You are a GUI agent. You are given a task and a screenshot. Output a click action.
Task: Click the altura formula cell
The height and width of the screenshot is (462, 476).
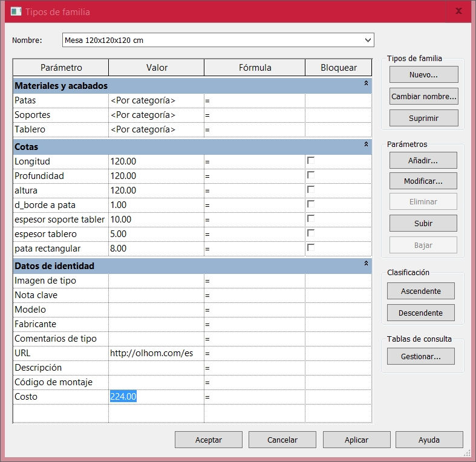pyautogui.click(x=255, y=190)
